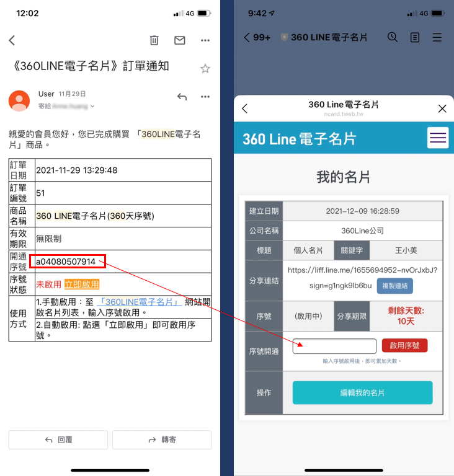Open the 「360LINE電子名片」 website link

140,302
